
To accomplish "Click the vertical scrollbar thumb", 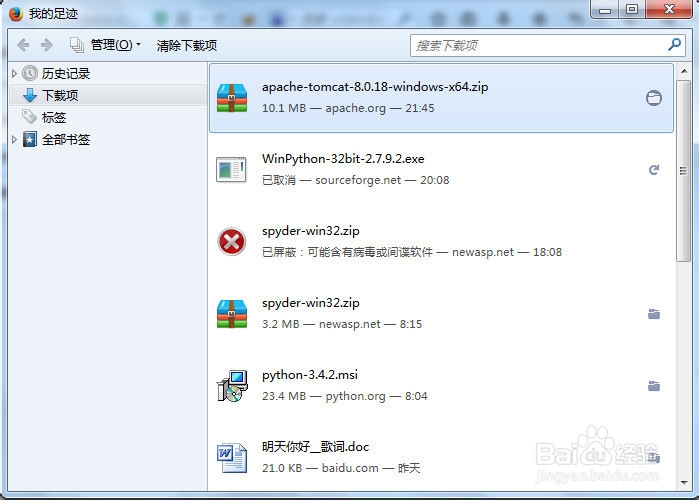I will [683, 171].
